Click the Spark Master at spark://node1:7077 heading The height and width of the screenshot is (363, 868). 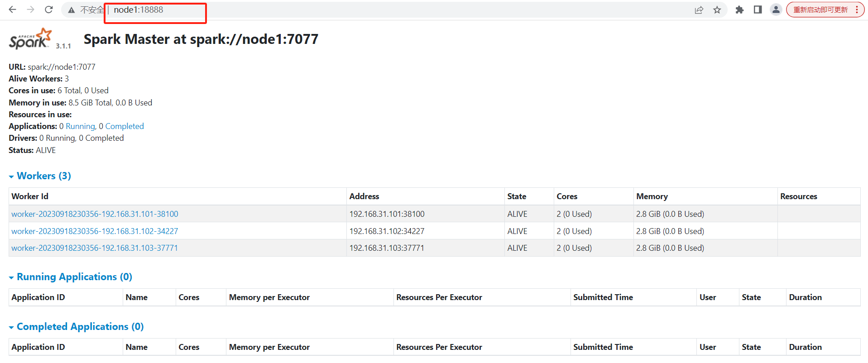point(201,39)
